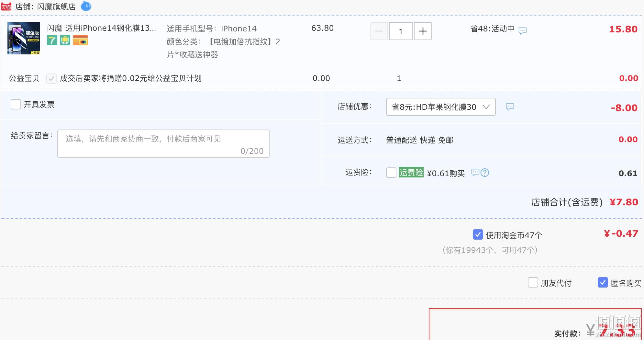
Task: Click the orange credit card badge icon
Action: [81, 40]
